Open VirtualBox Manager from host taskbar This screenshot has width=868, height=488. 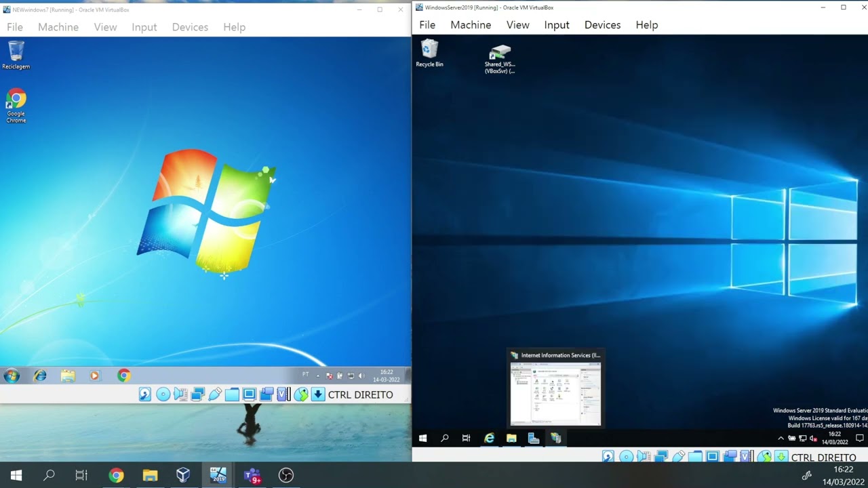(183, 475)
